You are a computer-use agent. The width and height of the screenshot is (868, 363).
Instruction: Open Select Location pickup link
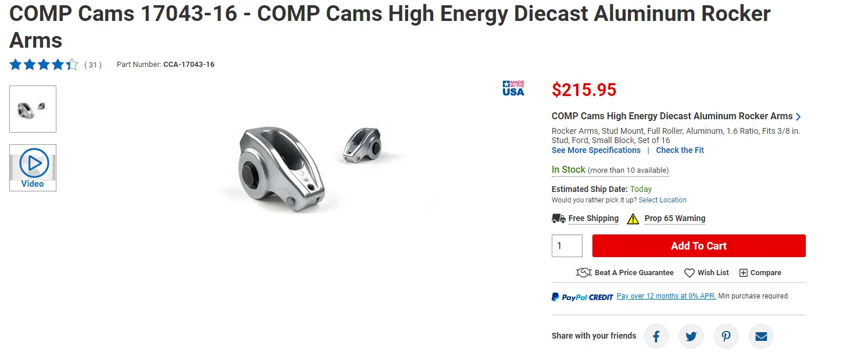[662, 200]
